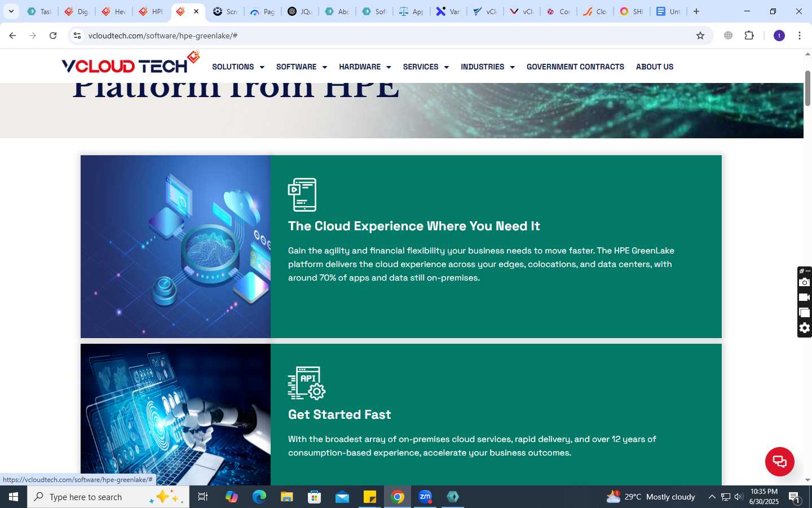Open the Chrome extensions puzzle icon
Image resolution: width=812 pixels, height=508 pixels.
[x=749, y=36]
